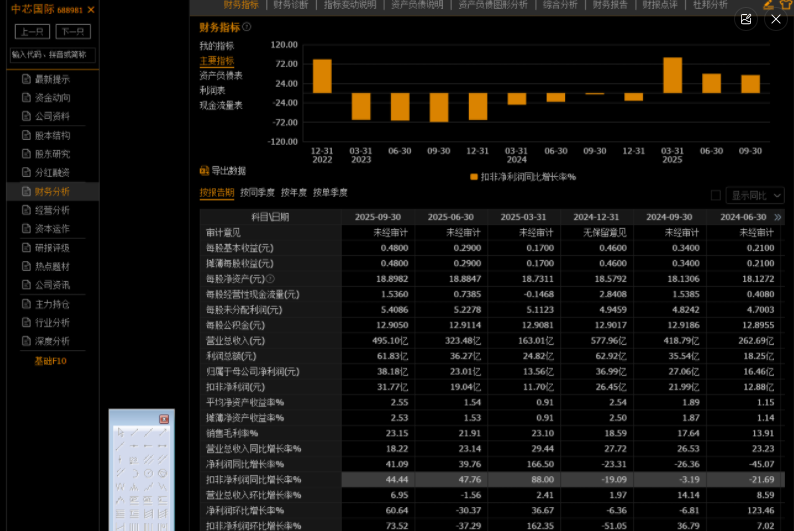This screenshot has width=794, height=531.
Task: Switch to the 指标变动说明 tab
Action: (350, 5)
